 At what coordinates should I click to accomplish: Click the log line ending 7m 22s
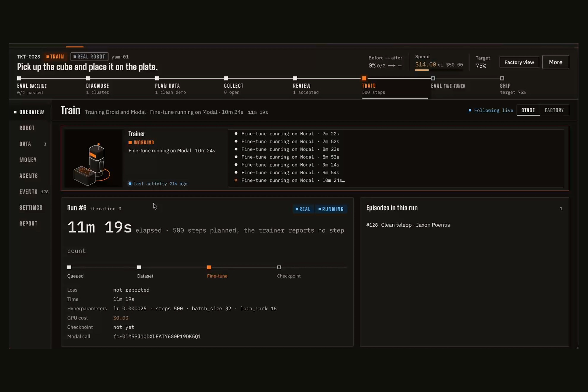[287, 134]
